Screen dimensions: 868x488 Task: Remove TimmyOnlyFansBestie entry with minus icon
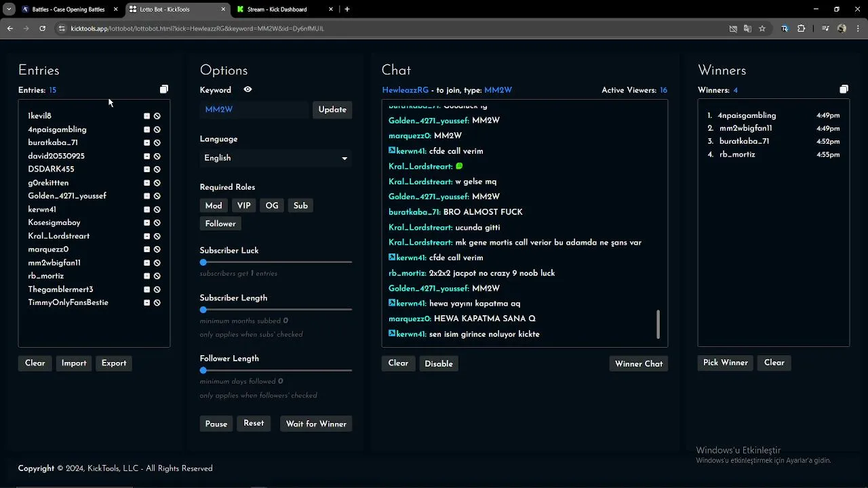tap(146, 303)
